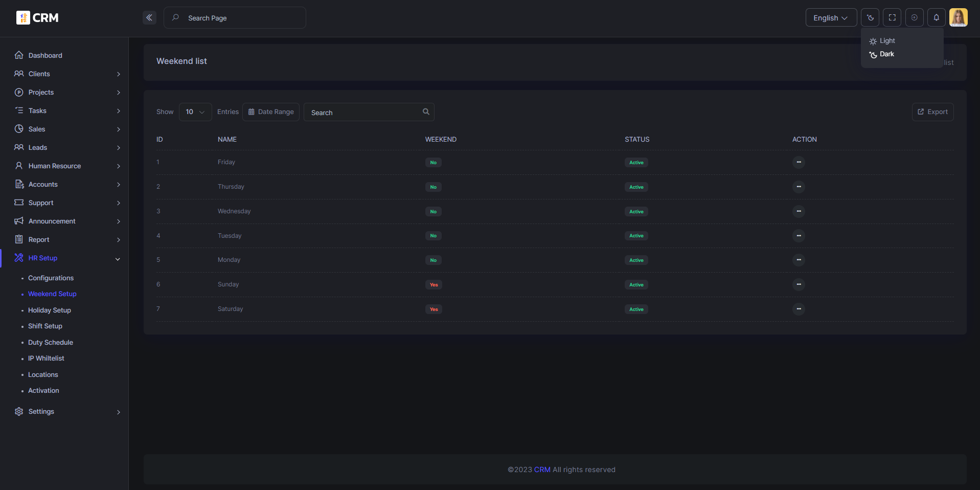980x490 pixels.
Task: Expand the Tasks menu chevron
Action: pos(119,111)
